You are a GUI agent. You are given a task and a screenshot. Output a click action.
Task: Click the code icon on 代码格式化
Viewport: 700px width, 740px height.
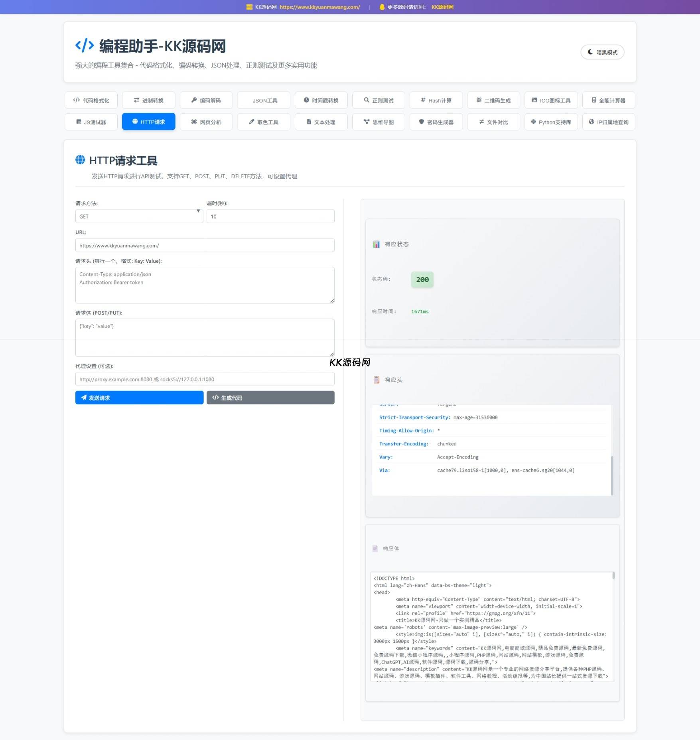coord(77,100)
